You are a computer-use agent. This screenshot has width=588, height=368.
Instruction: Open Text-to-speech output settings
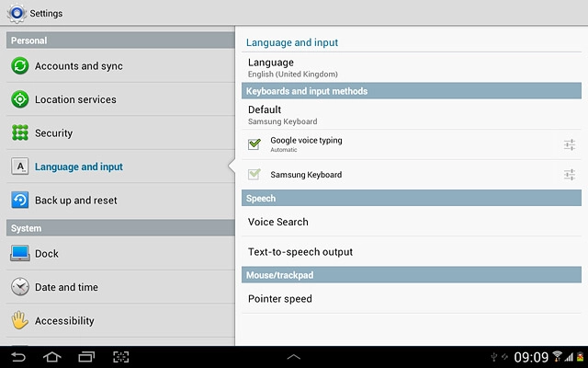click(x=300, y=252)
